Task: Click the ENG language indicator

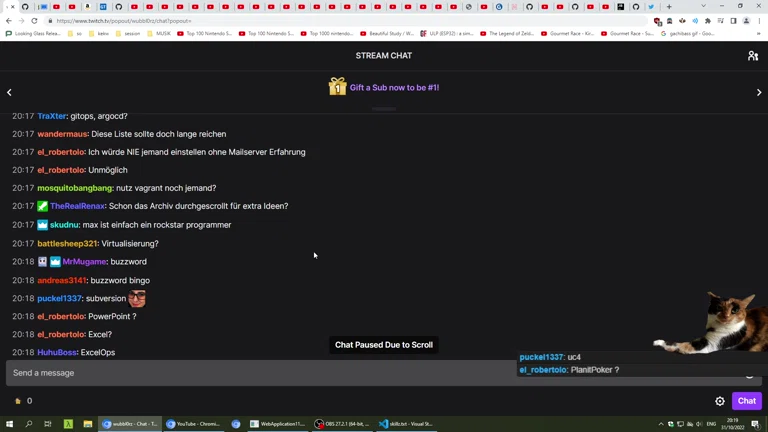Action: pyautogui.click(x=711, y=424)
